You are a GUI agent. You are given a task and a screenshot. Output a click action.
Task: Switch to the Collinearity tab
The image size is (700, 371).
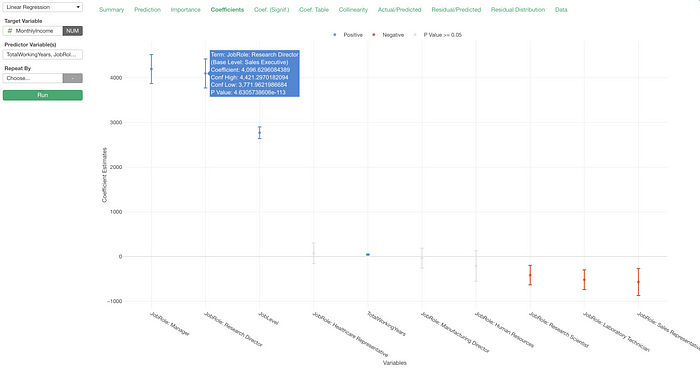pyautogui.click(x=353, y=9)
